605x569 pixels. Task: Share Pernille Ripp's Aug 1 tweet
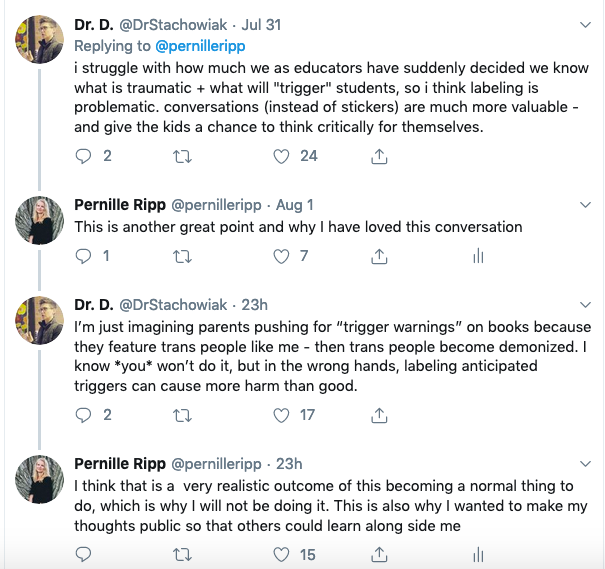380,256
